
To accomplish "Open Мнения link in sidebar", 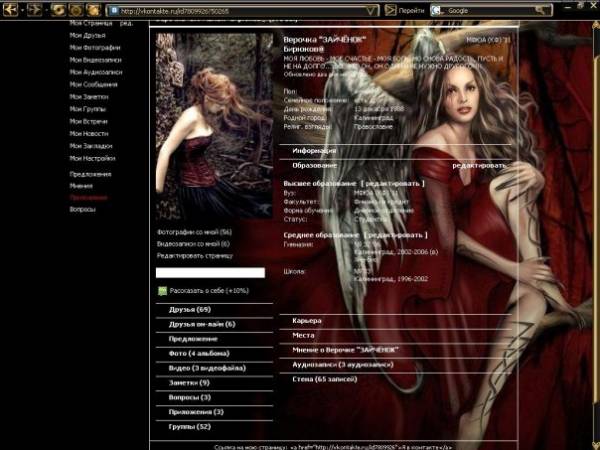I will point(81,186).
